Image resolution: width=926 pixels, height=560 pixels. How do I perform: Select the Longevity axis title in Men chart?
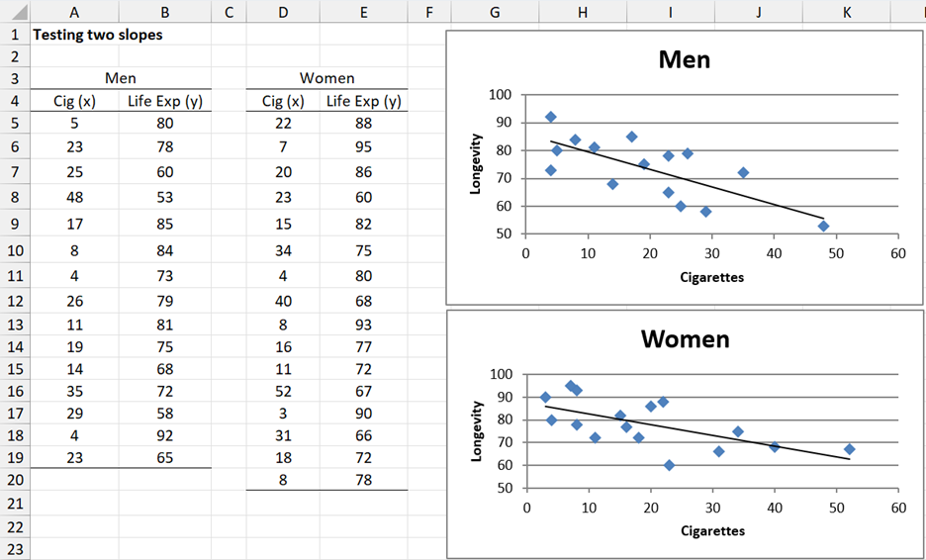[476, 164]
